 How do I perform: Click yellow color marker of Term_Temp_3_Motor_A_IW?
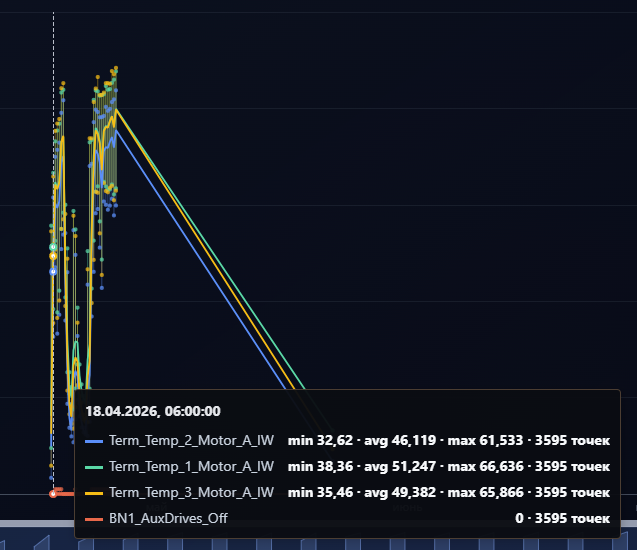coord(94,493)
